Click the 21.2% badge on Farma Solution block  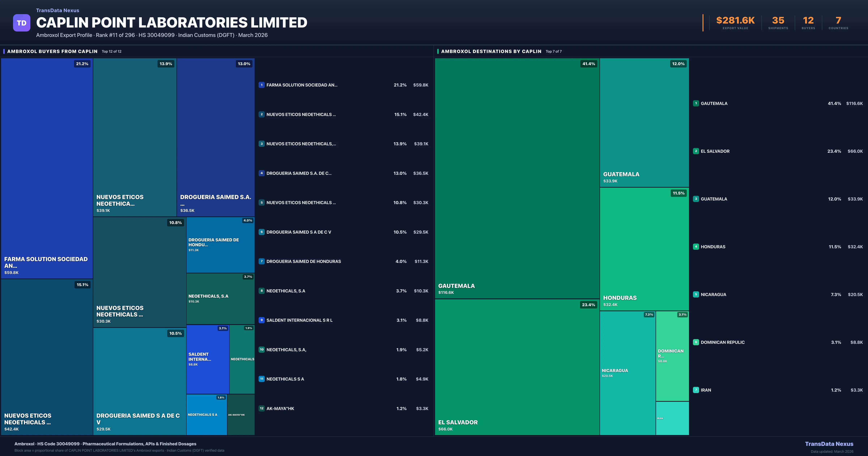pos(82,64)
